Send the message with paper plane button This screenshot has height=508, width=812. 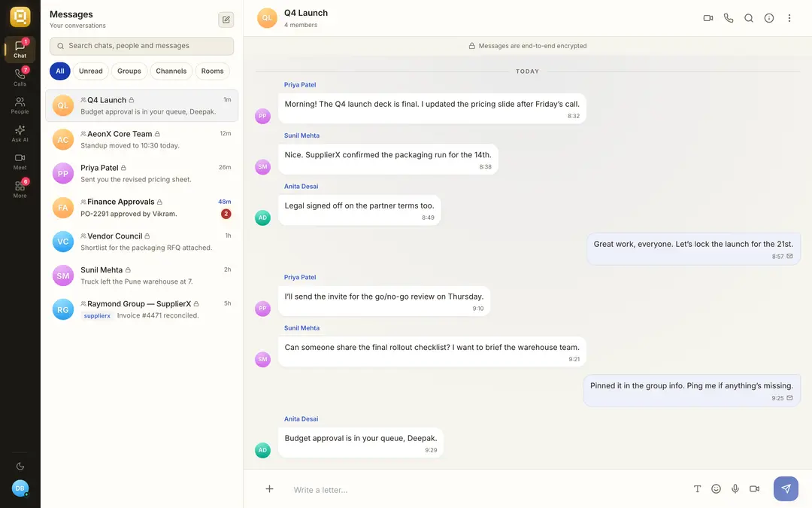tap(786, 489)
